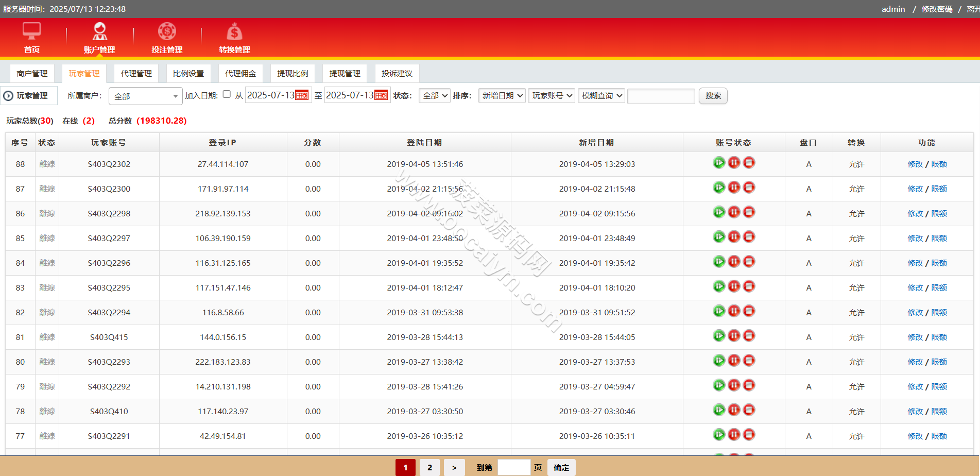980x476 pixels.
Task: Click red pause icon for S403Q415
Action: (x=734, y=336)
